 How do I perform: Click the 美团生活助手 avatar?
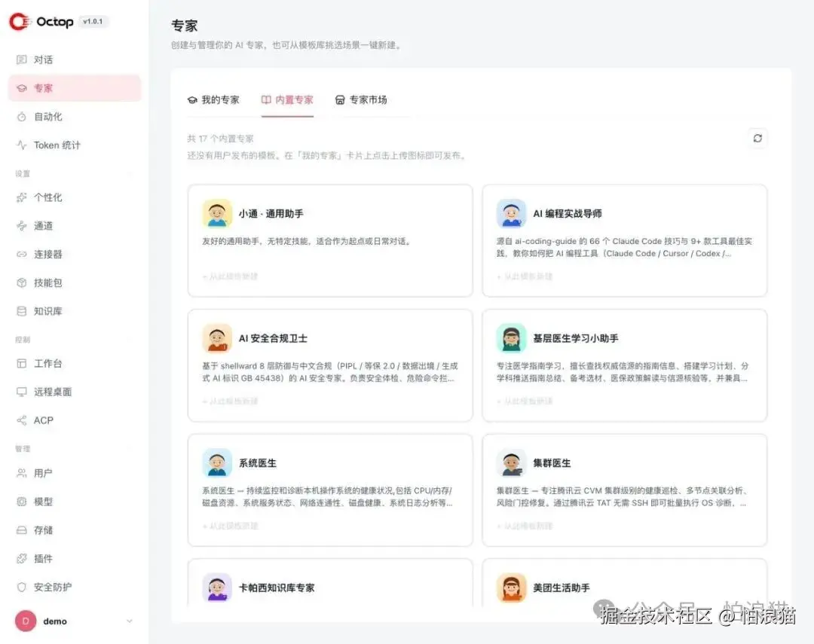511,588
